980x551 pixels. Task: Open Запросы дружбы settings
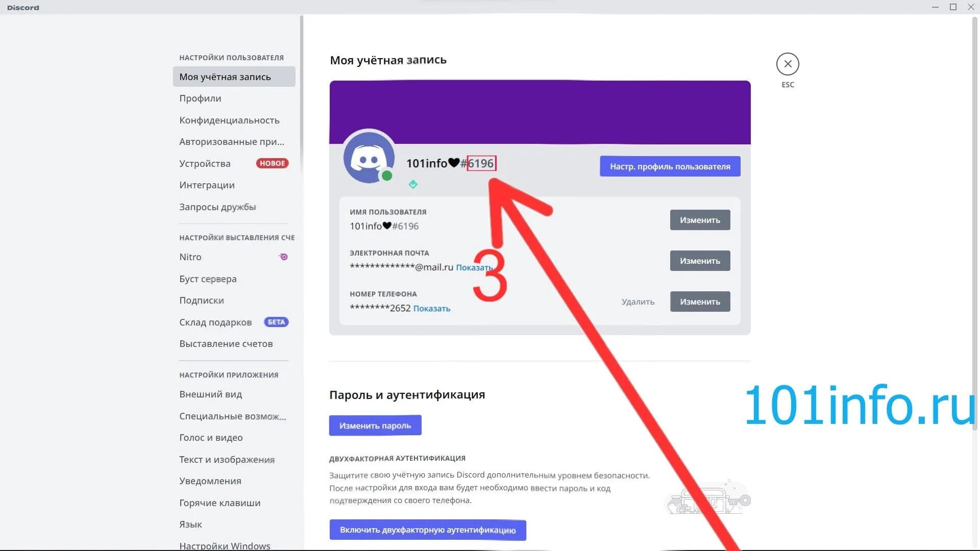coord(234,207)
